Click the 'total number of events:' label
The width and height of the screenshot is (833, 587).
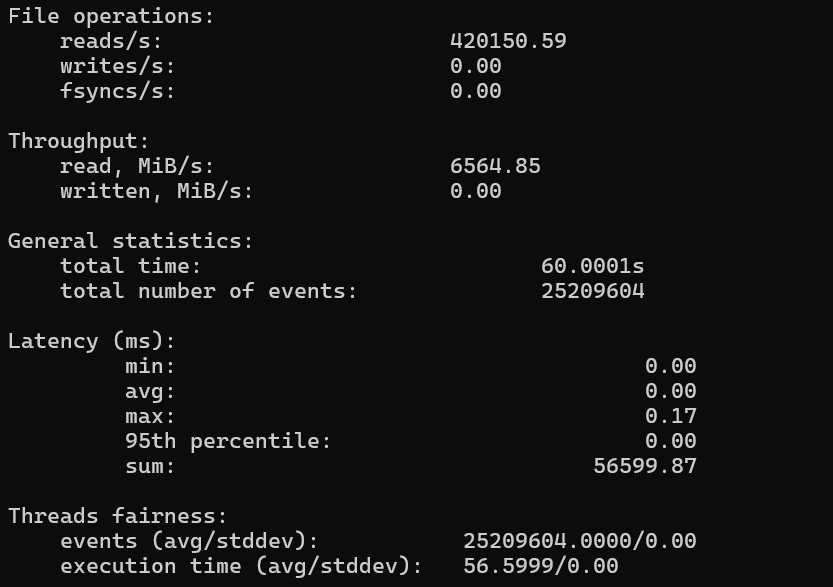[x=208, y=291]
